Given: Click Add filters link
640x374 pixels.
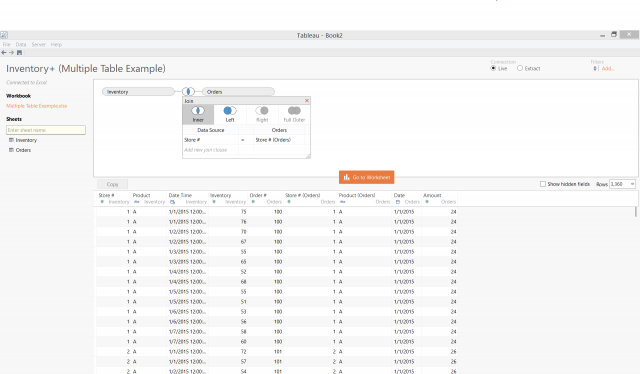Looking at the screenshot, I should pos(607,69).
